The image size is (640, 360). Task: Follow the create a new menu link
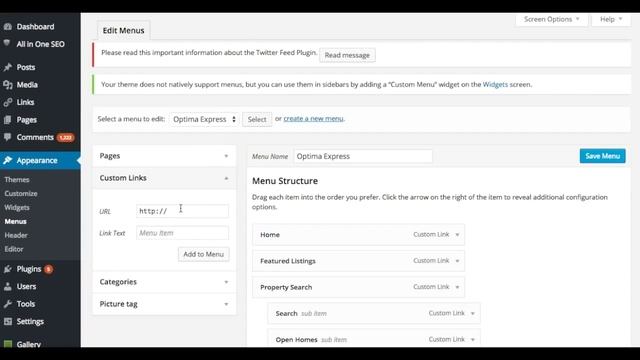313,119
